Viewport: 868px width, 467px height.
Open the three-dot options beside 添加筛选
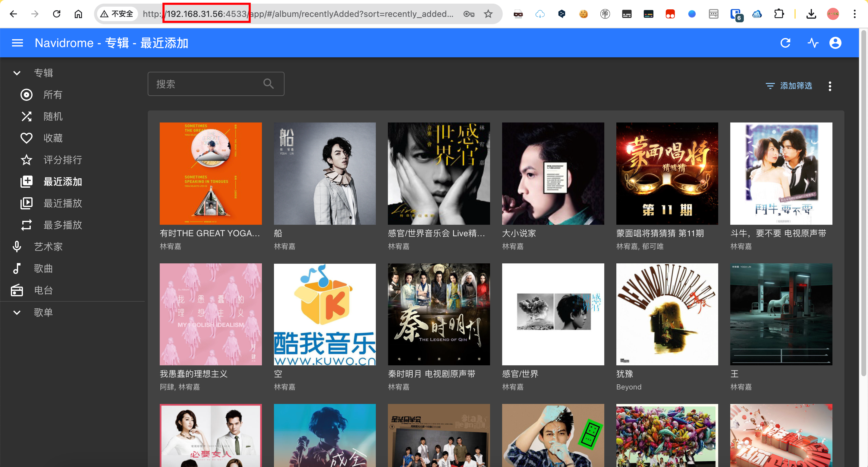coord(830,86)
